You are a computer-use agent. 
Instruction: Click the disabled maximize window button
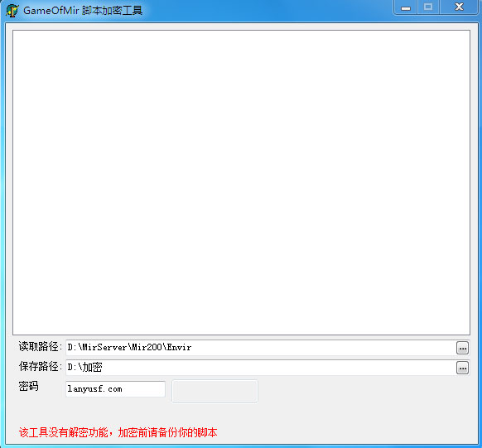[x=428, y=7]
